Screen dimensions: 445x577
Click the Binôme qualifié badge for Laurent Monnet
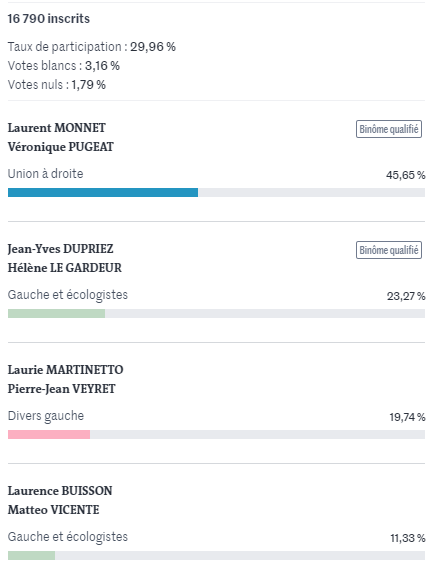(x=389, y=129)
